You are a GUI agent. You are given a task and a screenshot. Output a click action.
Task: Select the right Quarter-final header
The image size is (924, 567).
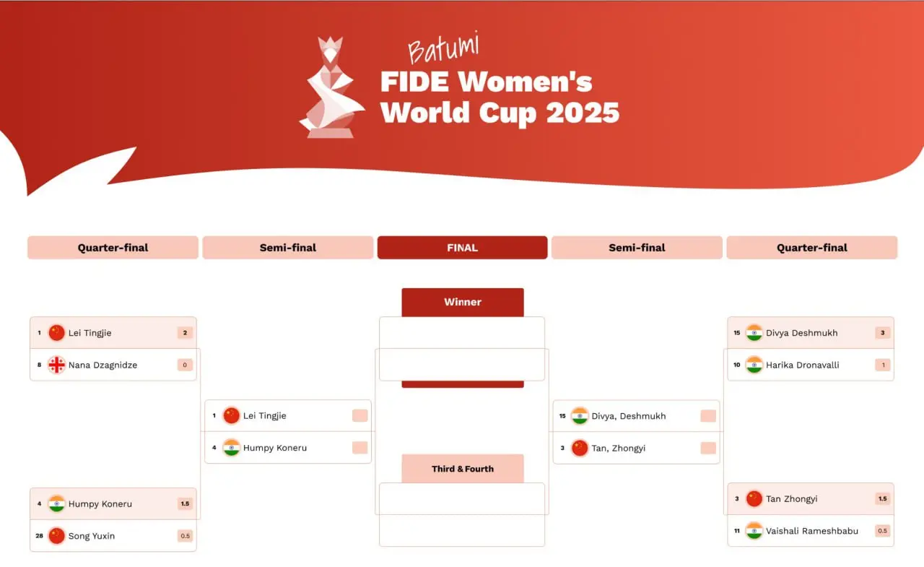[x=811, y=248]
